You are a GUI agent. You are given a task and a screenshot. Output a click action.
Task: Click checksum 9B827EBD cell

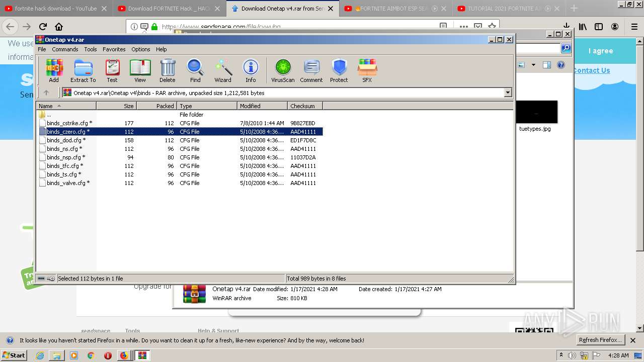click(303, 123)
